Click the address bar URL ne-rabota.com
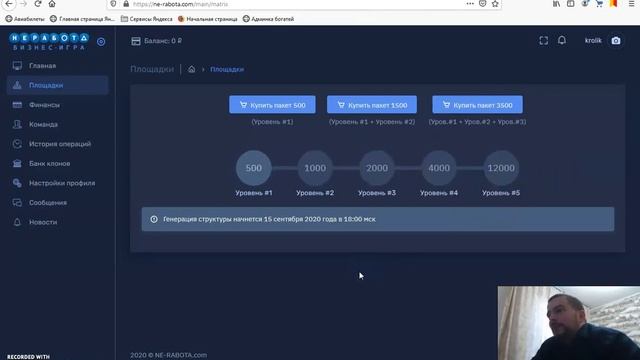640x360 pixels. [x=180, y=4]
